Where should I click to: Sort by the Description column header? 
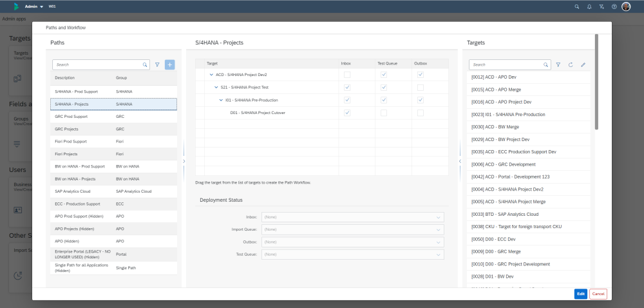(x=65, y=77)
